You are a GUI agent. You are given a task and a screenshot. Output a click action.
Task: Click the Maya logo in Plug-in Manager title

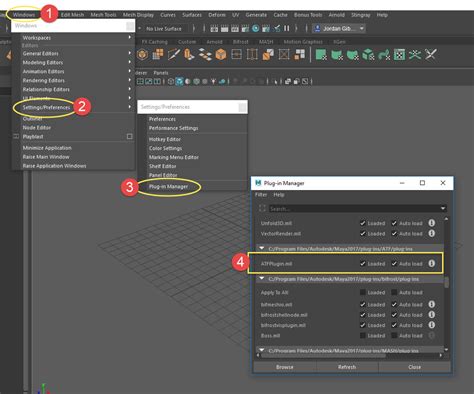(258, 183)
